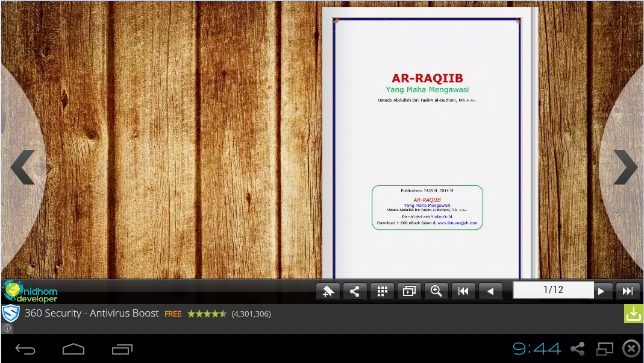Open the www.ibnumajjah.com link
The image size is (644, 363).
(x=457, y=223)
